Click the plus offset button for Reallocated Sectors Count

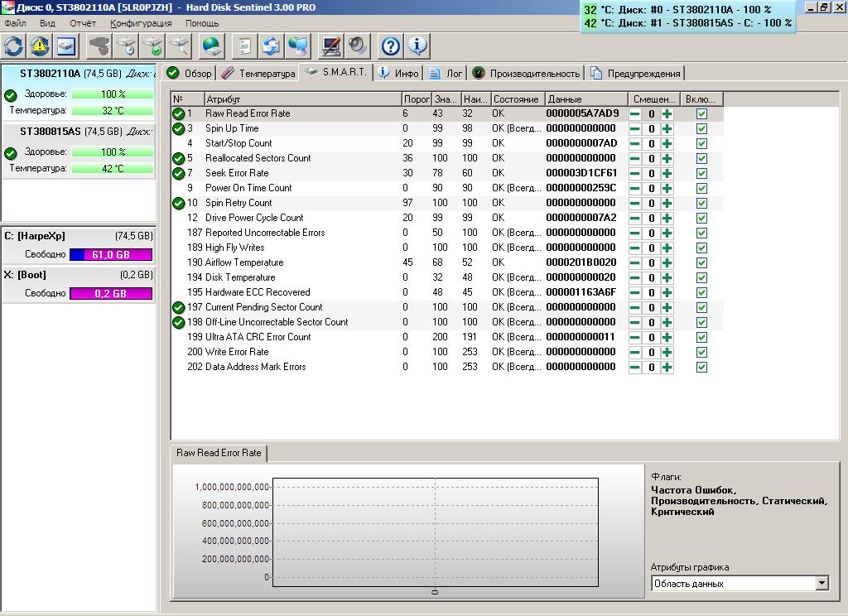tap(667, 158)
